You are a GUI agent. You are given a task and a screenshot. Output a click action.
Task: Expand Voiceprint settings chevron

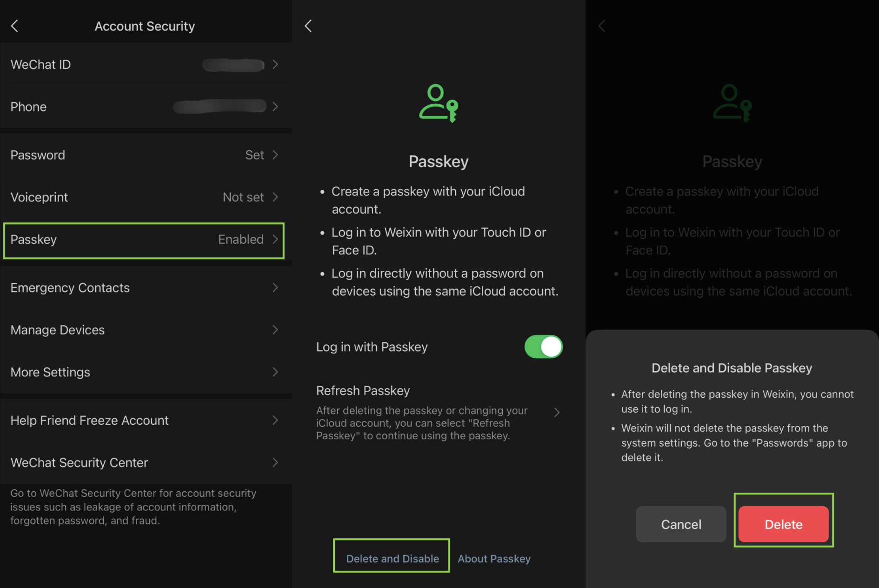pyautogui.click(x=275, y=197)
